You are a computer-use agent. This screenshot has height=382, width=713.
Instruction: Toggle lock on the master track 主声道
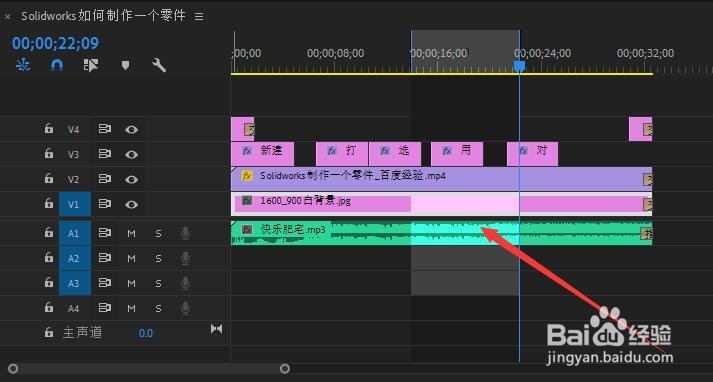click(x=49, y=333)
